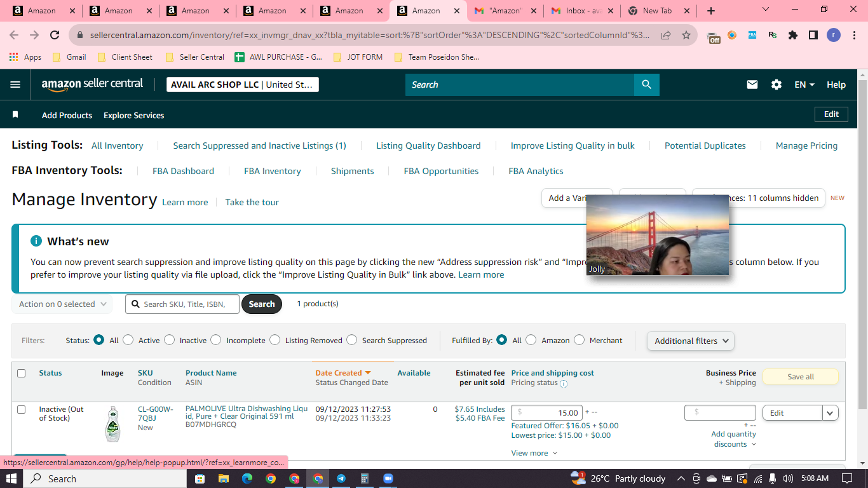Open the Listing Quality Dashboard tool
The image size is (868, 488).
pos(428,146)
